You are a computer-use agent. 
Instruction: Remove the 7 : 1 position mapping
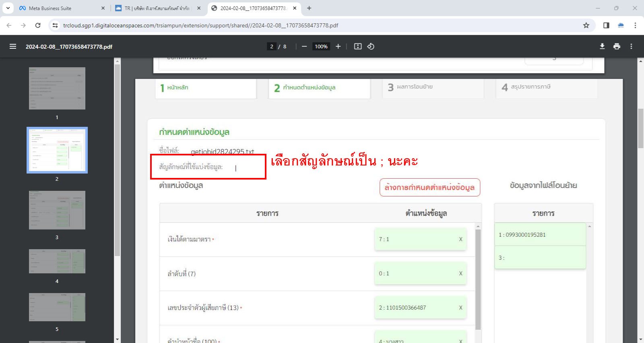pos(461,239)
